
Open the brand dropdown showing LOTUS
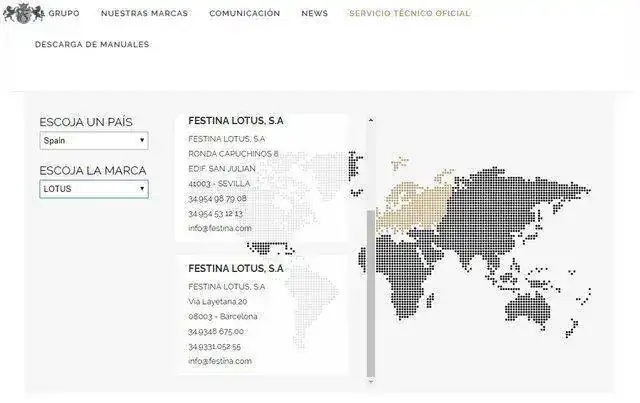click(94, 188)
